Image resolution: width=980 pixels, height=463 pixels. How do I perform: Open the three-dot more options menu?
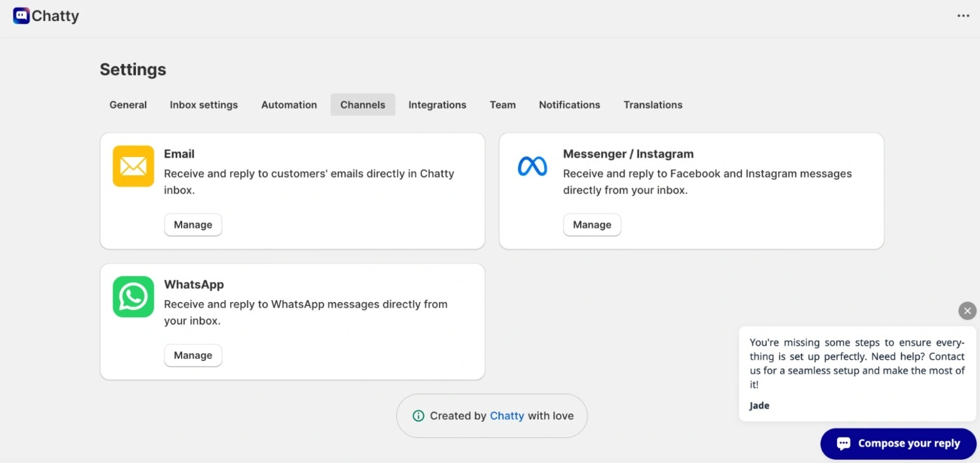click(x=963, y=16)
